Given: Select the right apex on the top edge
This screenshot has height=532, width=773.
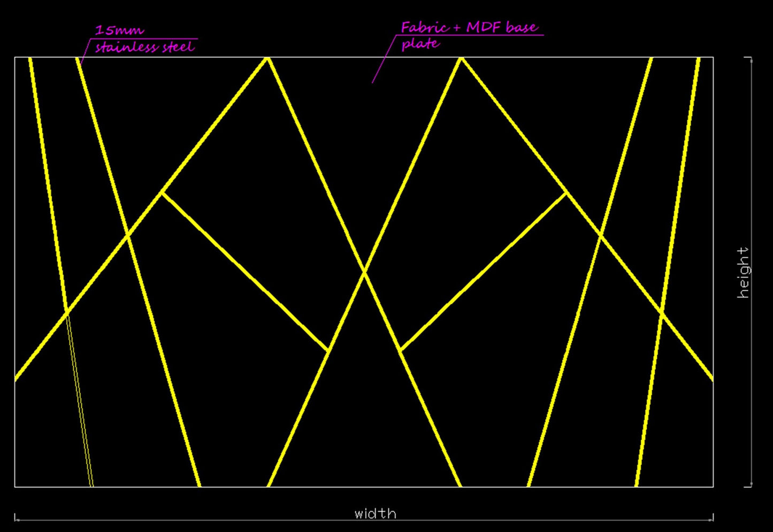Looking at the screenshot, I should 461,58.
